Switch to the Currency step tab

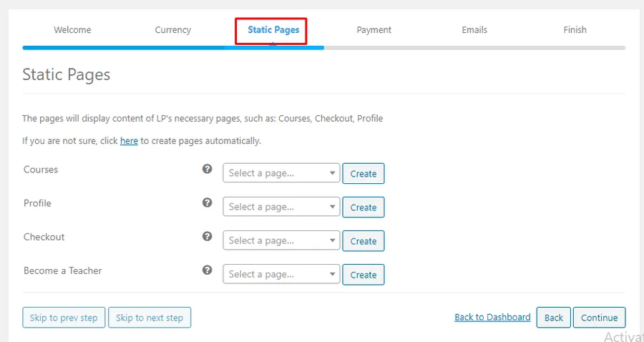point(173,30)
